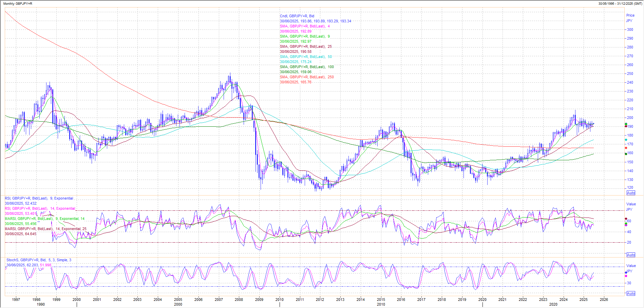The image size is (644, 308).
Task: Click the 2008 year label on time axis
Action: click(239, 300)
